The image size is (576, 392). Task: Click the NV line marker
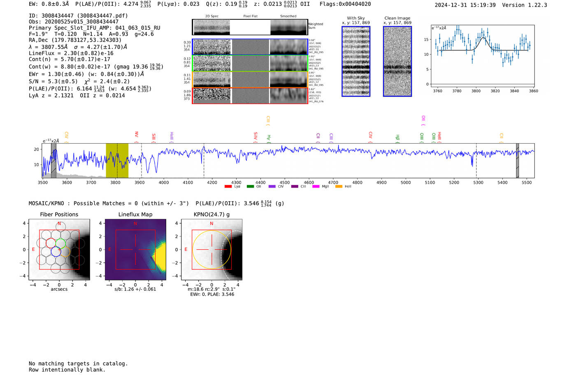tap(137, 137)
